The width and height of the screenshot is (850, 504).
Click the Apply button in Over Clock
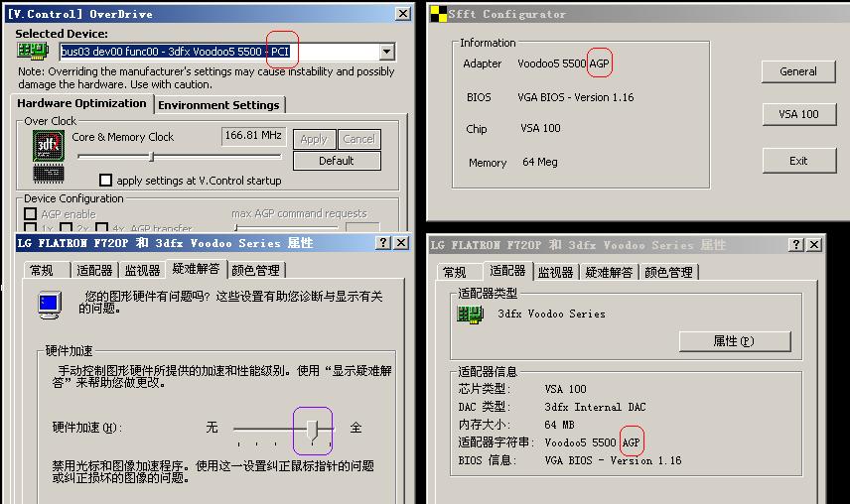coord(314,139)
